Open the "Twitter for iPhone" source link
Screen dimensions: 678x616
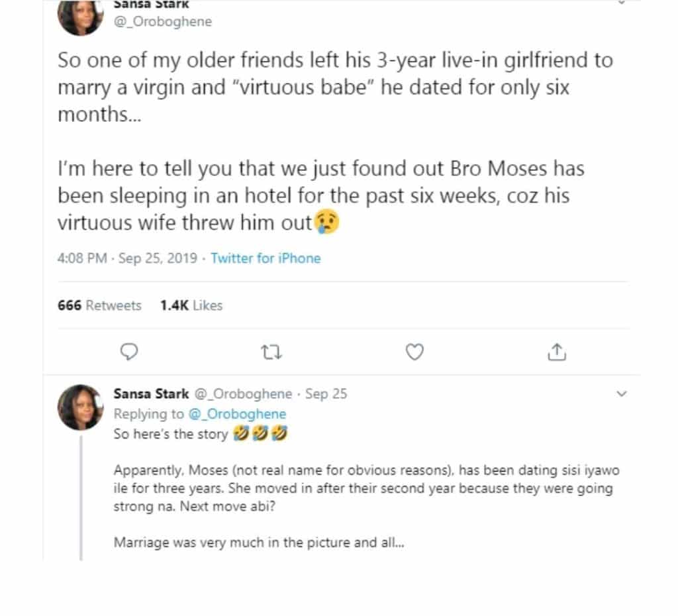coord(266,258)
